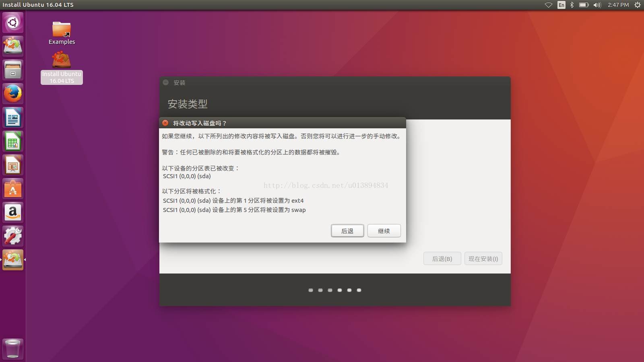Launch LibreOffice Impress
Viewport: 644px width, 362px height.
point(13,165)
